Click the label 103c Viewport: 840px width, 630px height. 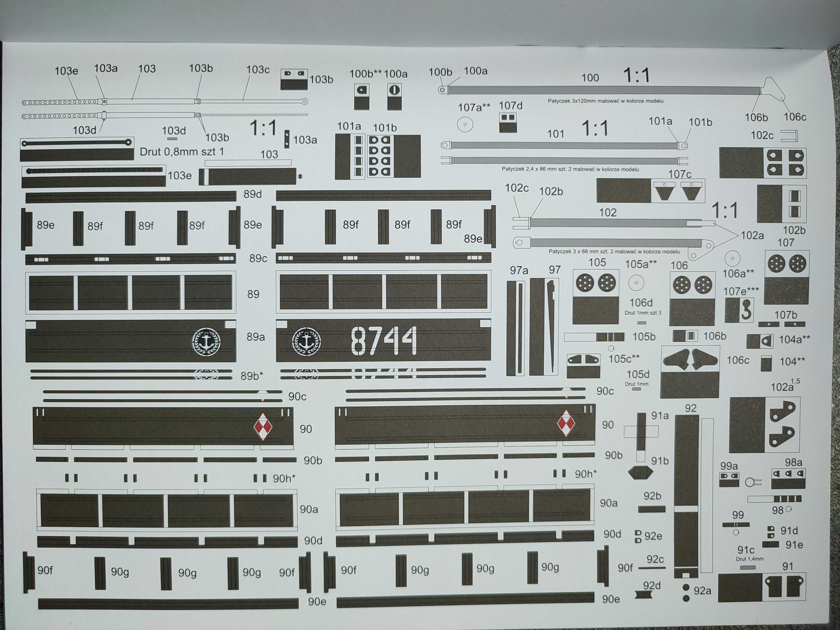tap(258, 70)
